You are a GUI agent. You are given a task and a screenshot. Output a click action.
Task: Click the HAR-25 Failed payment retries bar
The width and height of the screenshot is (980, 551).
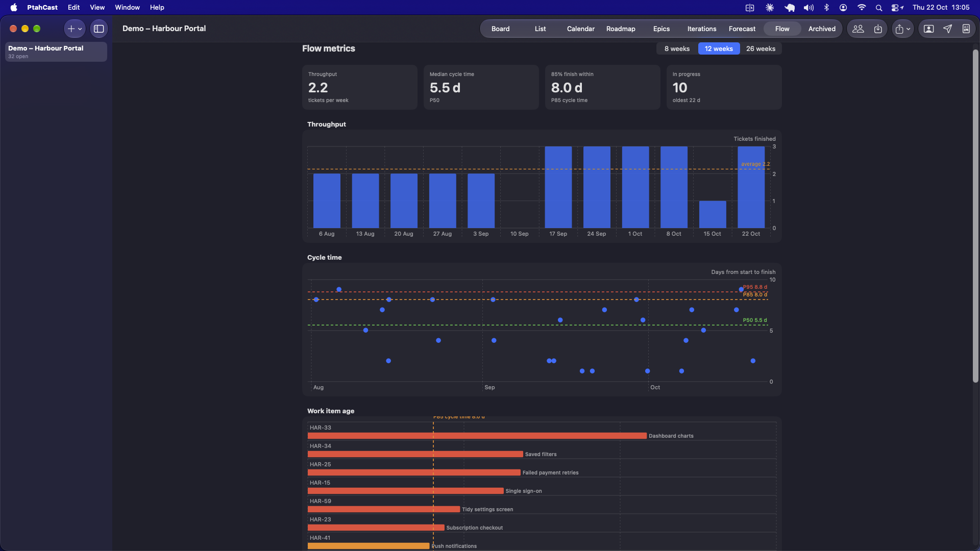(414, 472)
